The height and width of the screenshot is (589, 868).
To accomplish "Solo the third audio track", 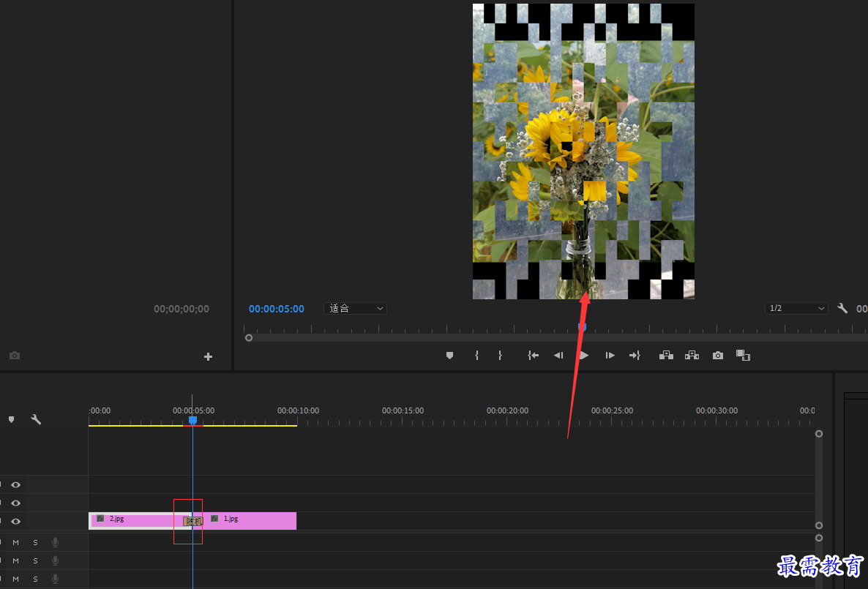I will tap(35, 579).
